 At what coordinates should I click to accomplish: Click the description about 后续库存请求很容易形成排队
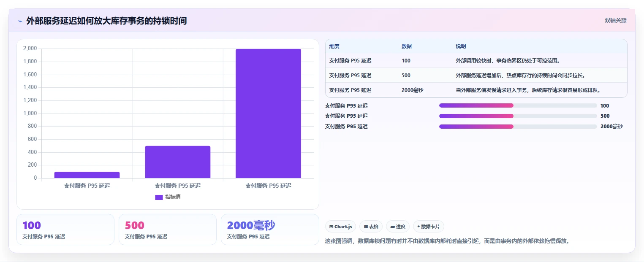click(528, 90)
